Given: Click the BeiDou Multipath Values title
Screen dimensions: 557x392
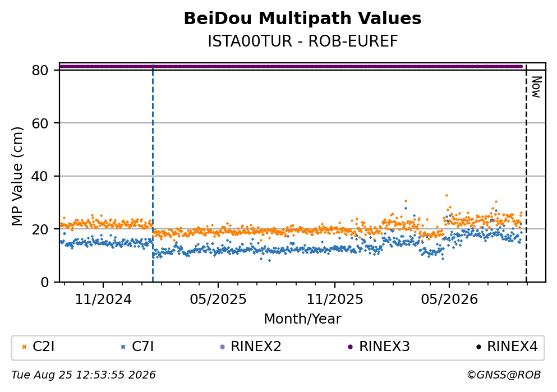Looking at the screenshot, I should point(303,19).
